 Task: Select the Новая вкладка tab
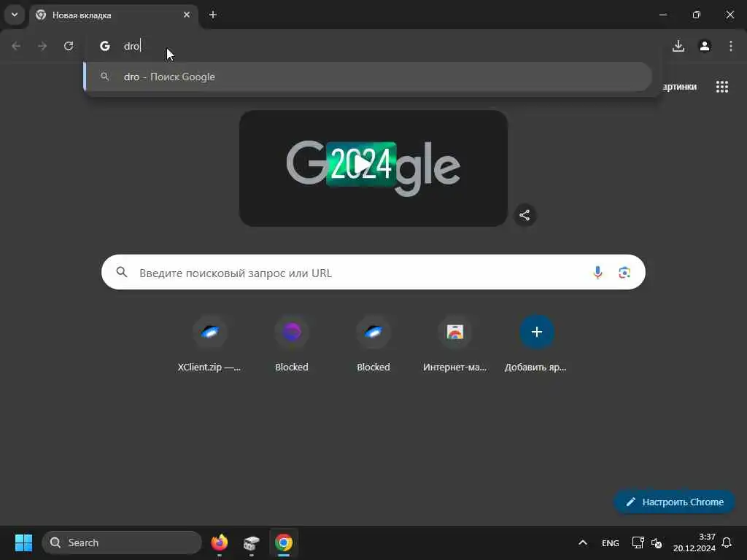pyautogui.click(x=115, y=15)
